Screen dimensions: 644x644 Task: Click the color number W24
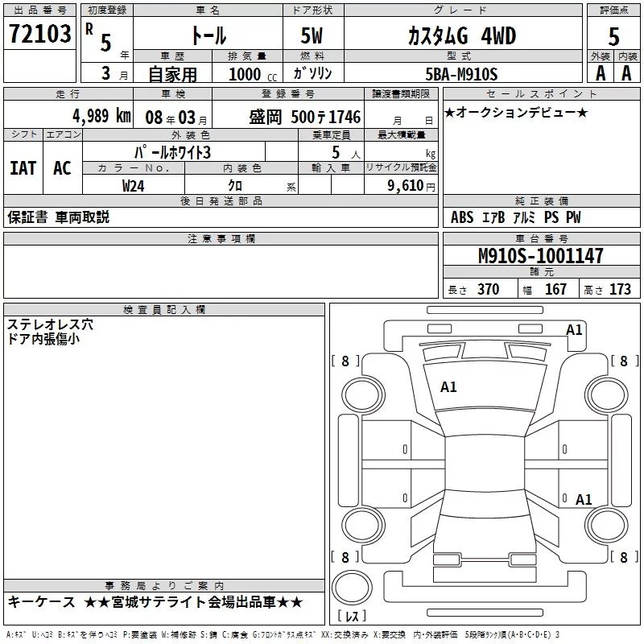pos(133,186)
